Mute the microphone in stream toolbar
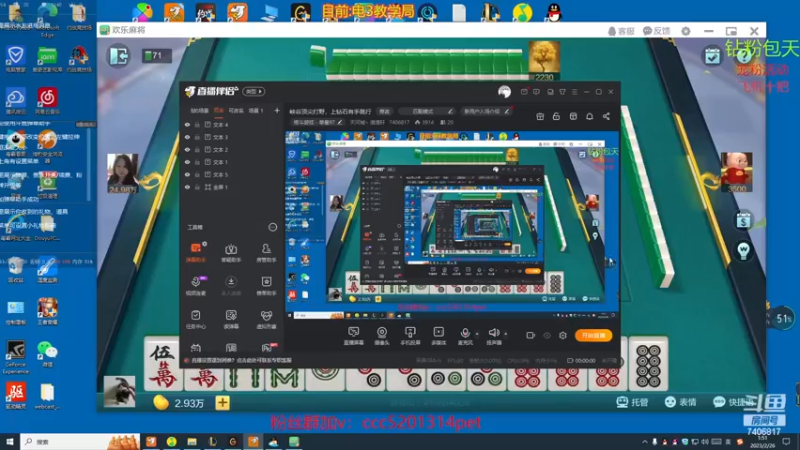The image size is (800, 450). [x=465, y=336]
